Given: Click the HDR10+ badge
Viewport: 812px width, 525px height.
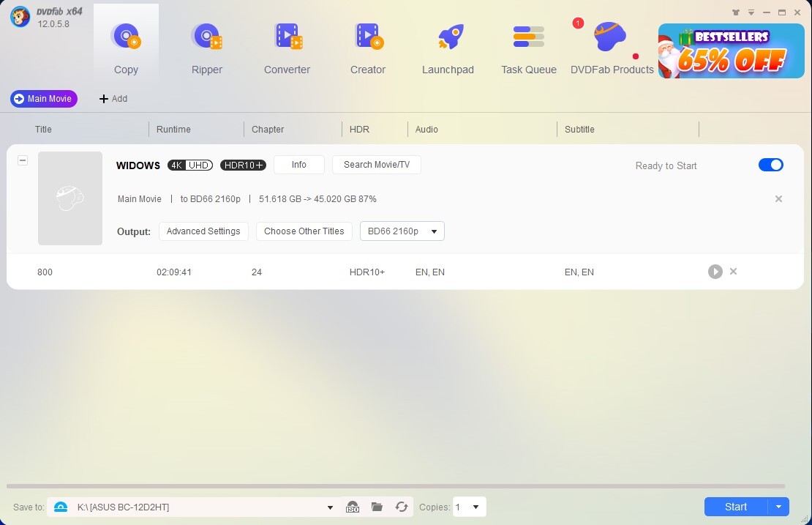Looking at the screenshot, I should tap(243, 165).
